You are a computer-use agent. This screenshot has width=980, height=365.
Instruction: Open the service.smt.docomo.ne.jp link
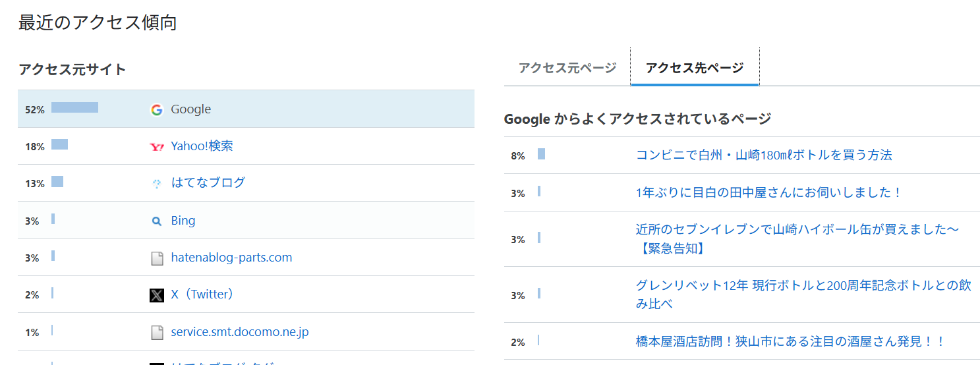pyautogui.click(x=240, y=332)
